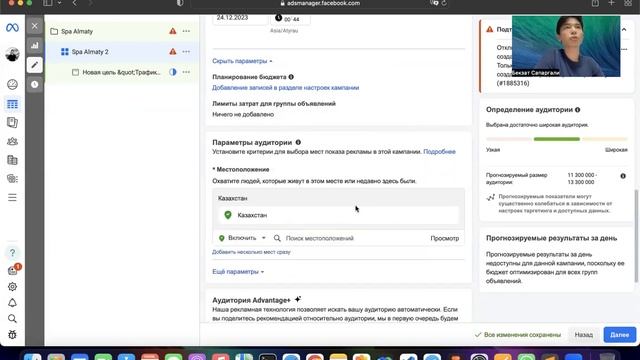Select Spa Almaty campaign in tree
640x360 pixels.
coord(77,31)
